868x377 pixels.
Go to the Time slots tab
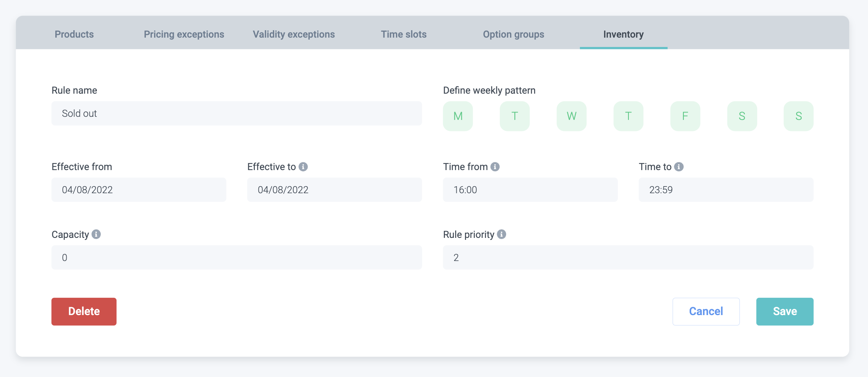[403, 34]
